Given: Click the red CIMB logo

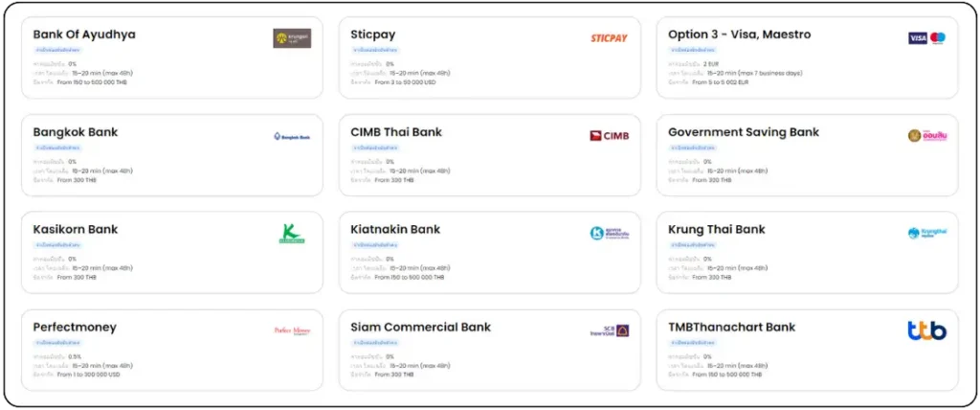Looking at the screenshot, I should (609, 136).
